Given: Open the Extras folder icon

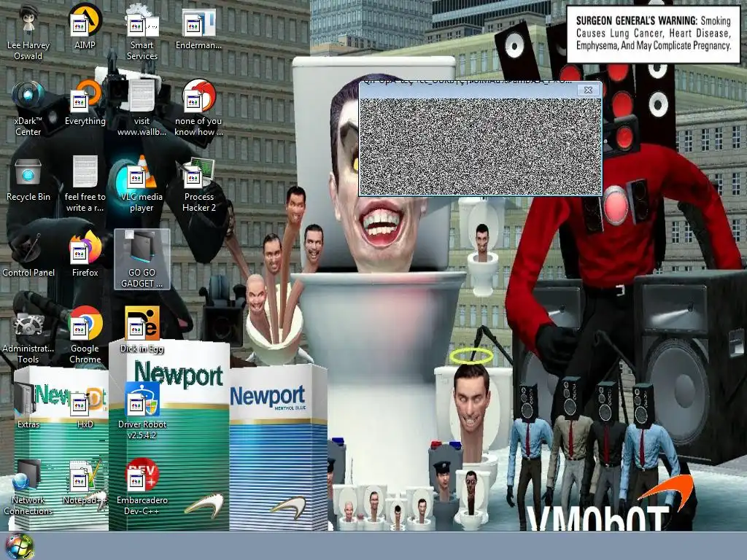Looking at the screenshot, I should coord(28,407).
